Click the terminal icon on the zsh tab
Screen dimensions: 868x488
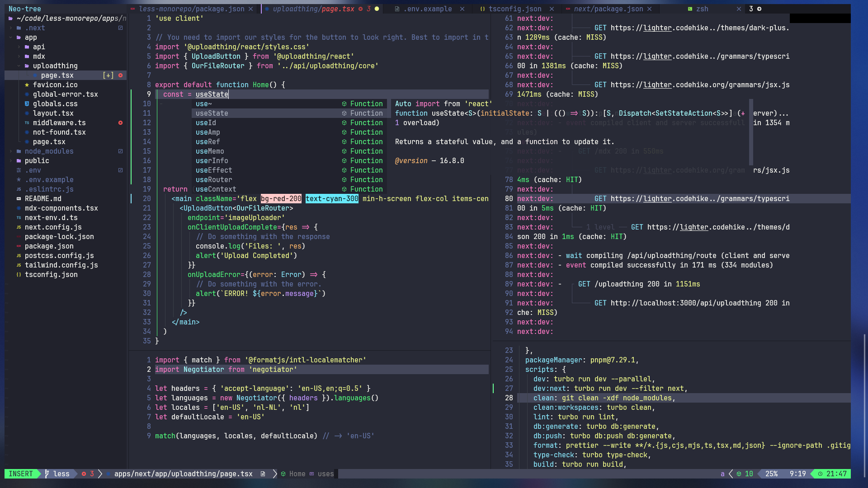[x=690, y=9]
